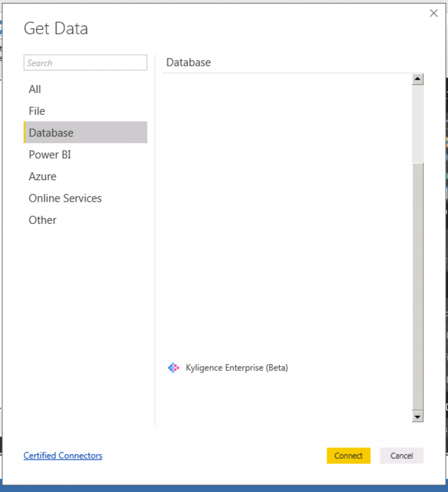Image resolution: width=448 pixels, height=492 pixels.
Task: Open the Azure category
Action: [x=86, y=176]
